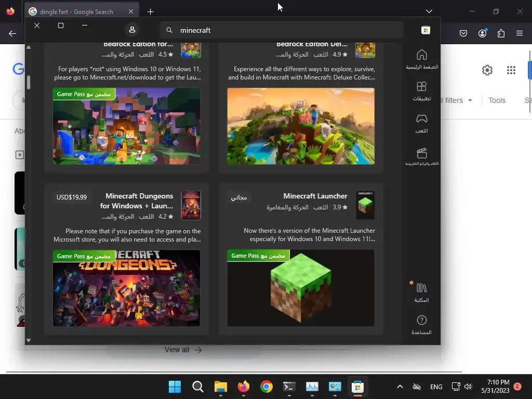The image size is (532, 399).
Task: Open the Minecraft Launcher grass block banner
Action: coord(301,288)
